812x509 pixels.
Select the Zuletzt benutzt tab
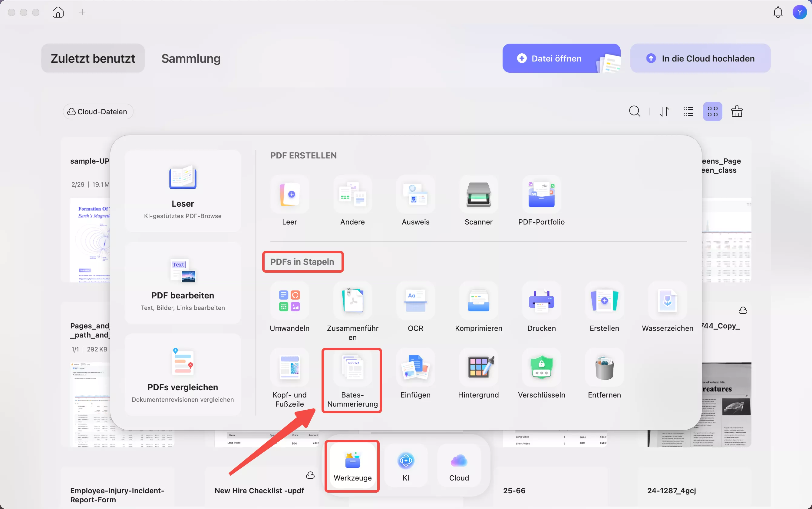tap(93, 58)
